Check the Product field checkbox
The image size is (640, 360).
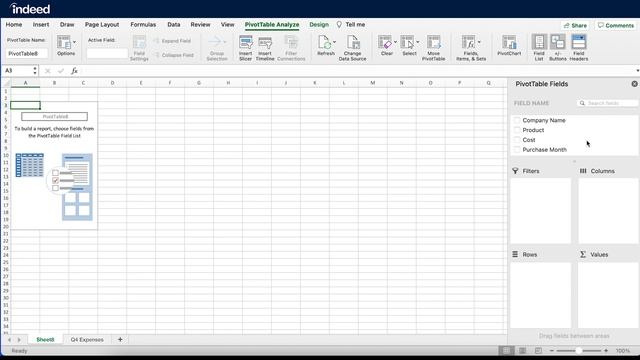pyautogui.click(x=517, y=130)
